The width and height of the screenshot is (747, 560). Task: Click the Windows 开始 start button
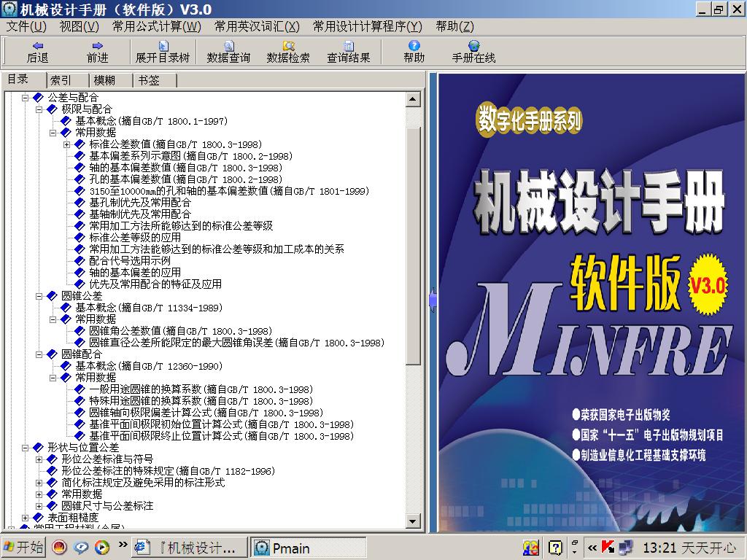(x=23, y=547)
